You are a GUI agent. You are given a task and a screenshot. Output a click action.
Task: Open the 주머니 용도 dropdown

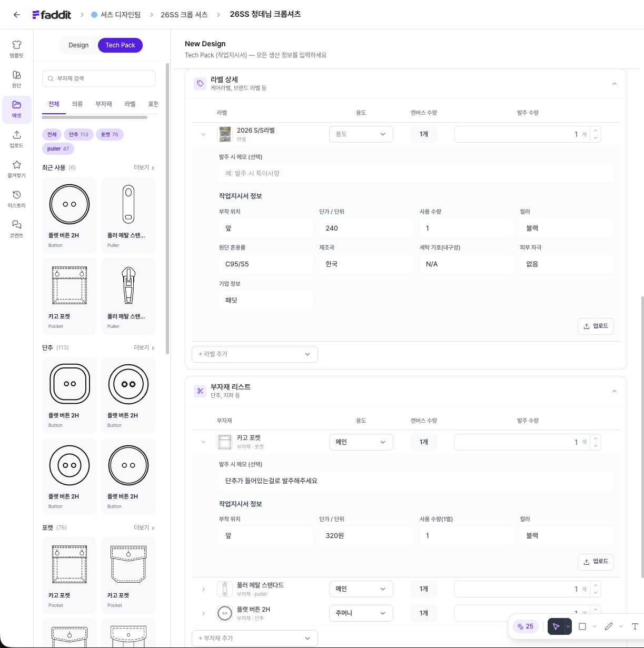click(361, 613)
